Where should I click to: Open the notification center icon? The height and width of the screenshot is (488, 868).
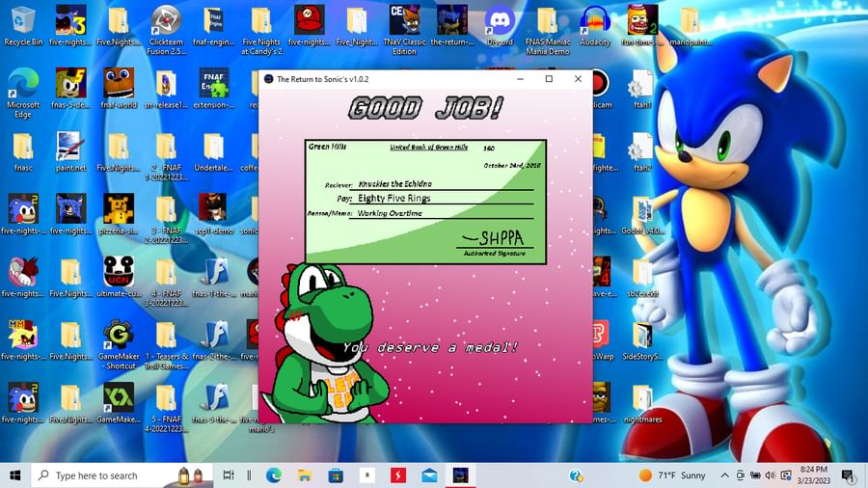click(849, 475)
